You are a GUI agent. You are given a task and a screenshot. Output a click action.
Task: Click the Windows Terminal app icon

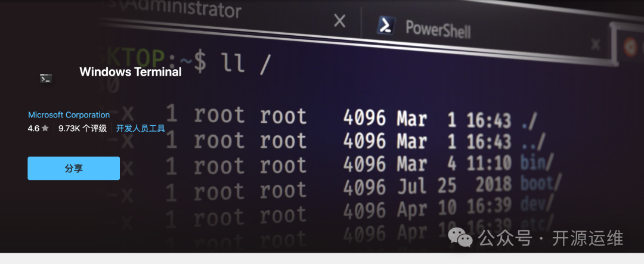(46, 79)
